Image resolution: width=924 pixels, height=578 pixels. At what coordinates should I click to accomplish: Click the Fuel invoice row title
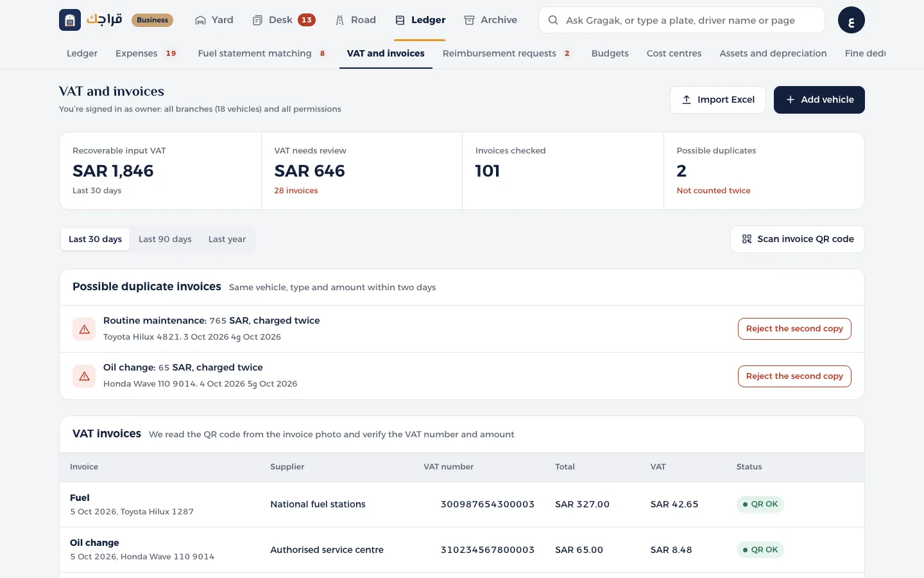coord(80,498)
